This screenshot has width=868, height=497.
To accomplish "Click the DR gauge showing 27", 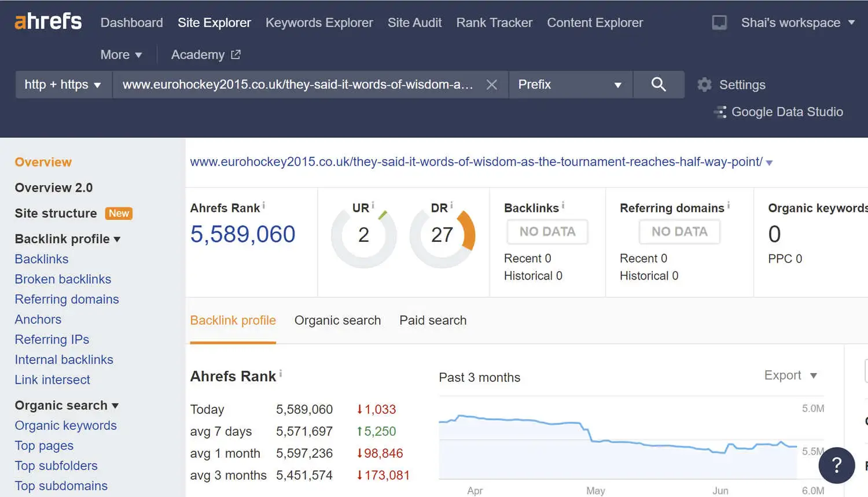I will click(442, 235).
